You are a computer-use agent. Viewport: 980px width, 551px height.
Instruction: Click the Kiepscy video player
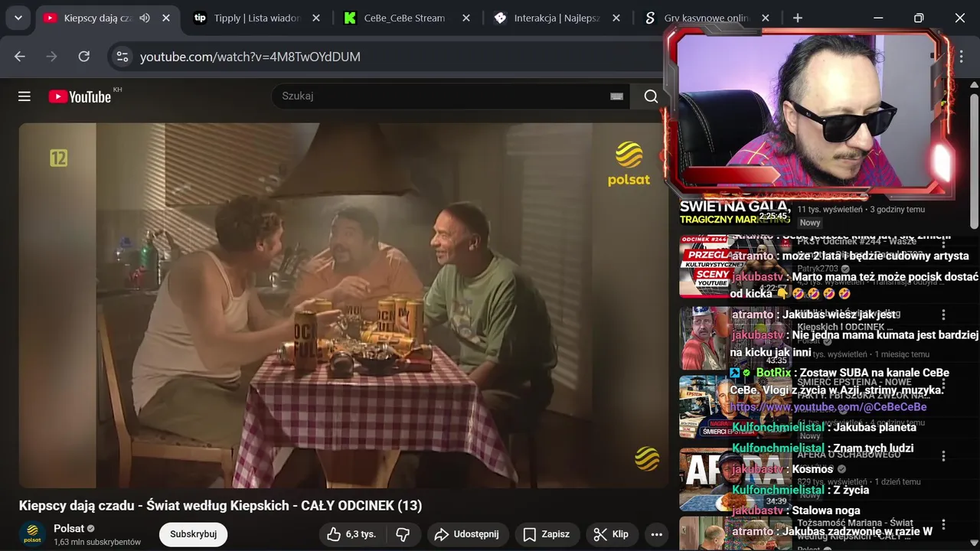344,305
